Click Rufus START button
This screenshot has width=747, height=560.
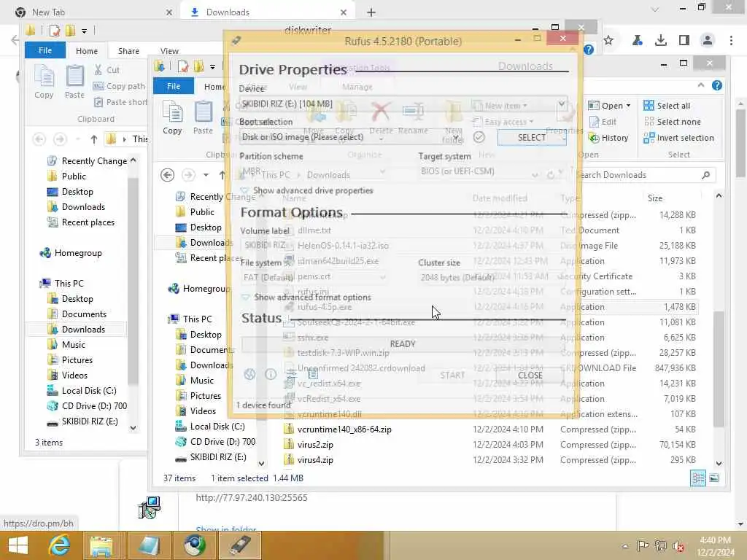pyautogui.click(x=452, y=376)
